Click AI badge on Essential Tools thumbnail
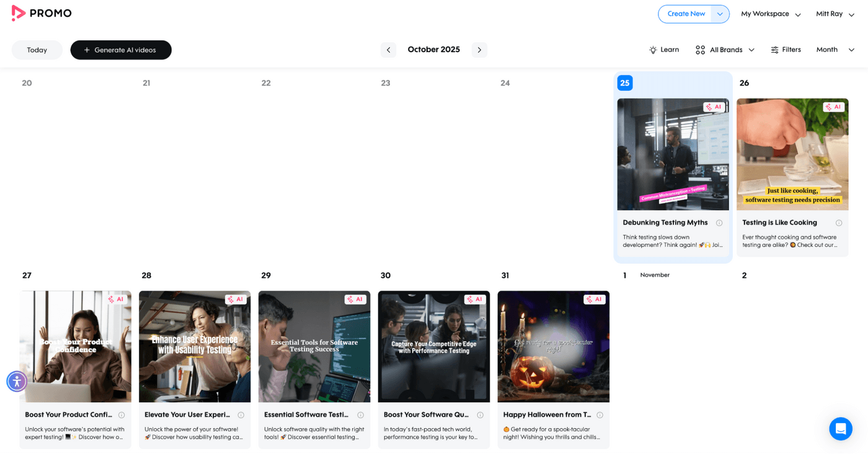The height and width of the screenshot is (454, 868). point(355,299)
